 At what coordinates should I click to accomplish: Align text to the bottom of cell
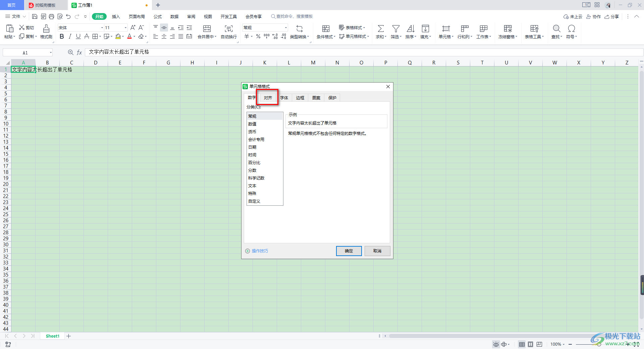(172, 28)
